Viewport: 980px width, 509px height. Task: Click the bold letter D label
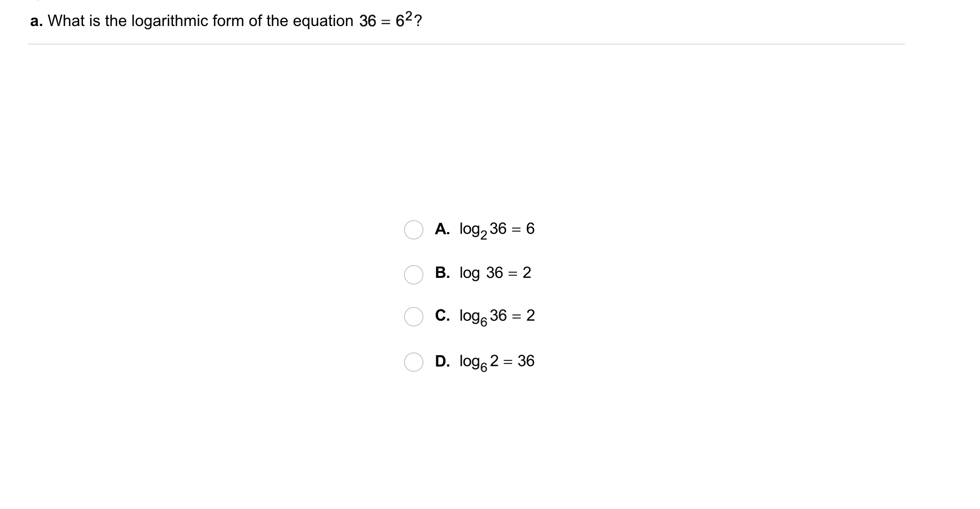pyautogui.click(x=442, y=361)
